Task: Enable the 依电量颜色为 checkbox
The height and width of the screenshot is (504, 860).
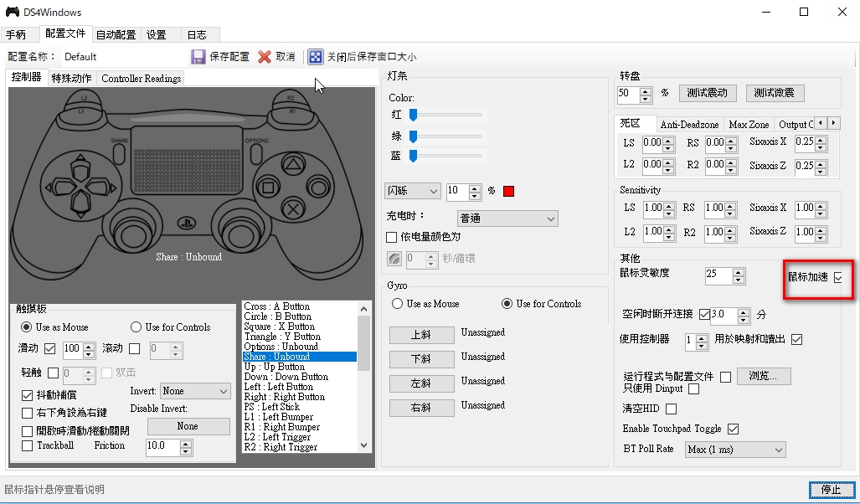Action: pyautogui.click(x=391, y=238)
